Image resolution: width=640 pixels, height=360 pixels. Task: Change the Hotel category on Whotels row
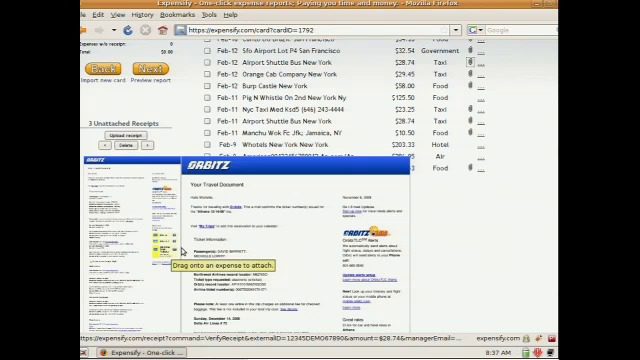440,145
